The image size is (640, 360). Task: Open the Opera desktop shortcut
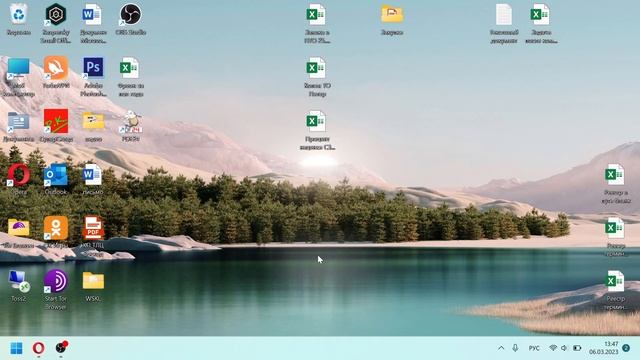[18, 175]
